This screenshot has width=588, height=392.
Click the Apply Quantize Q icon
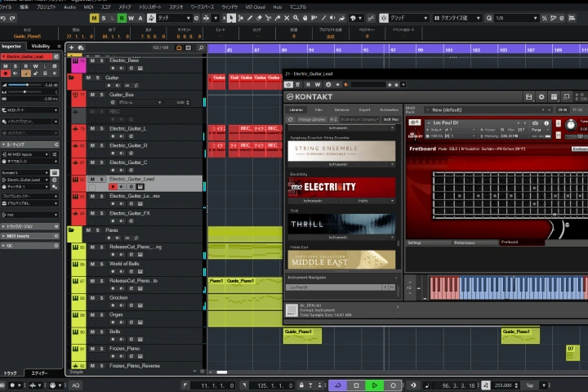[x=489, y=18]
